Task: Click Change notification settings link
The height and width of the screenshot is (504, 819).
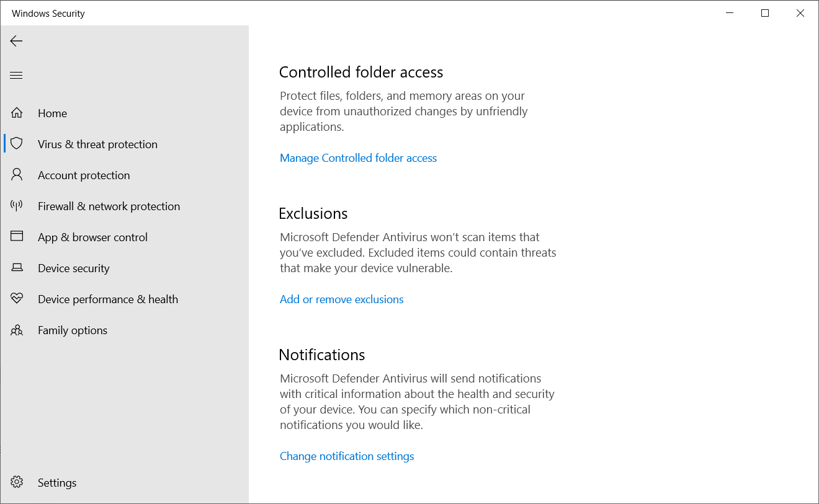Action: 347,456
